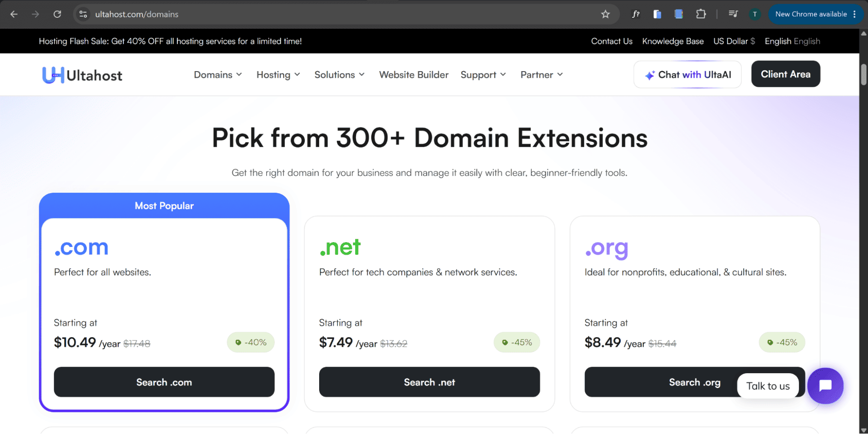Click the Hosting Flash Sale banner text
The height and width of the screenshot is (434, 868).
(x=170, y=41)
